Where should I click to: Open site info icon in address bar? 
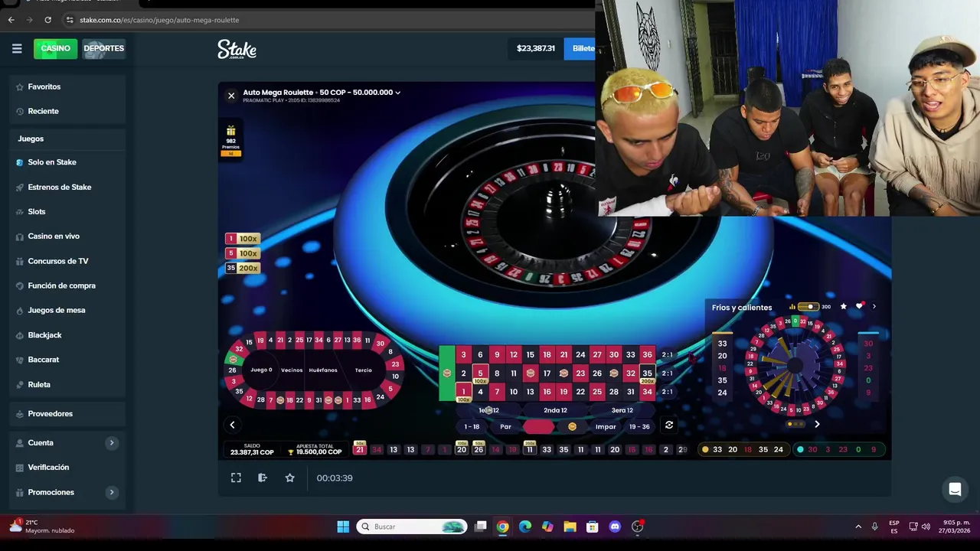[70, 20]
